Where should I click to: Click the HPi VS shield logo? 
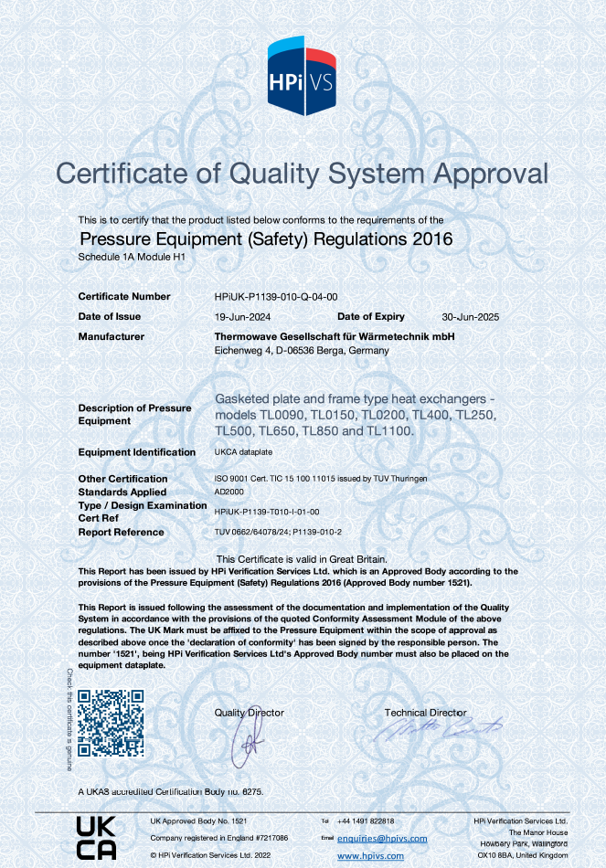[303, 78]
